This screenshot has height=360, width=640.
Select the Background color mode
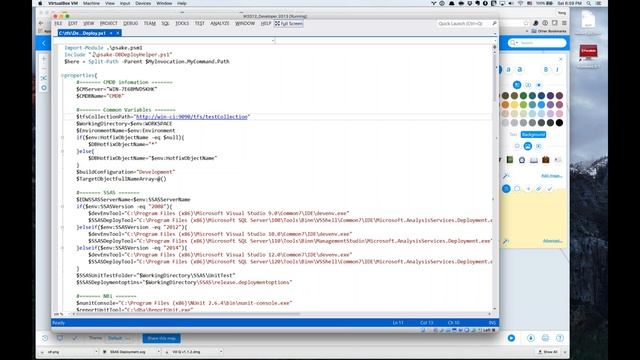[533, 135]
